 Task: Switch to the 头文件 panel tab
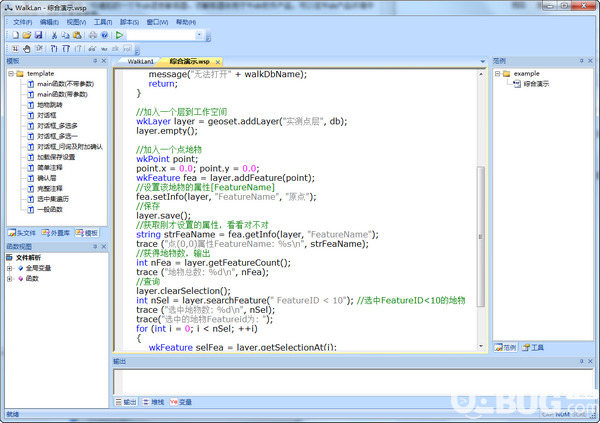click(22, 233)
